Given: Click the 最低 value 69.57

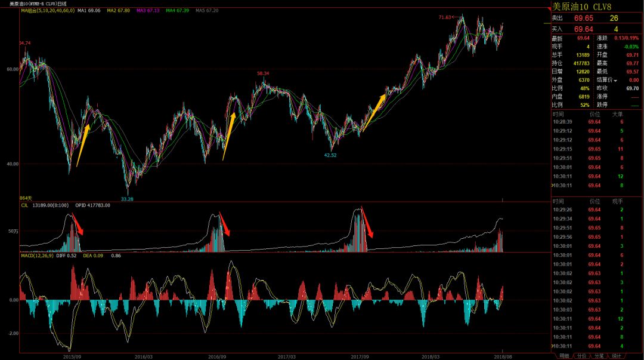Looking at the screenshot, I should pos(633,72).
